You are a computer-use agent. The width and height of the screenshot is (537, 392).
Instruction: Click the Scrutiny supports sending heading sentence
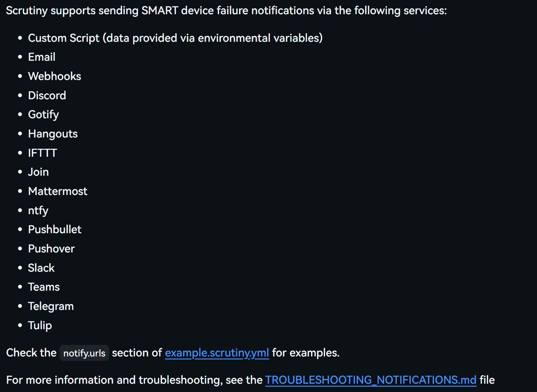tap(226, 11)
